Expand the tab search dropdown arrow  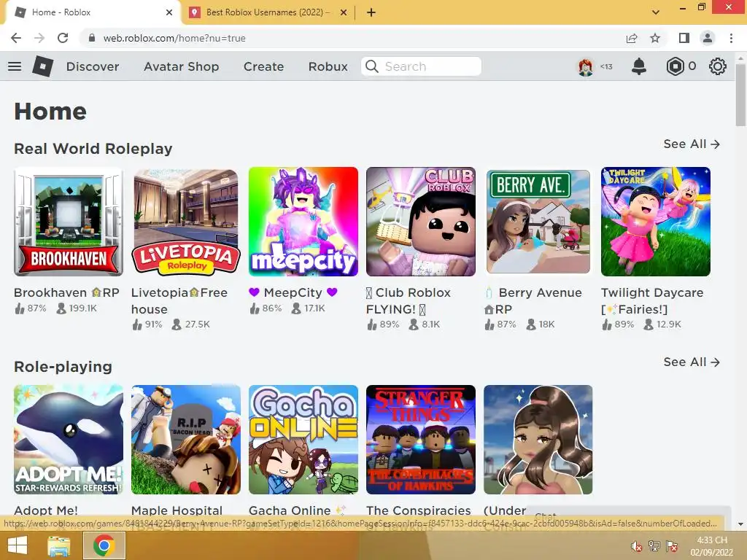[656, 12]
